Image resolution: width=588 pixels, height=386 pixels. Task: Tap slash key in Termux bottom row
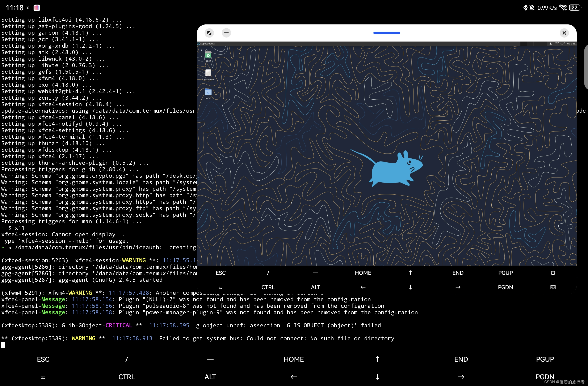[127, 359]
